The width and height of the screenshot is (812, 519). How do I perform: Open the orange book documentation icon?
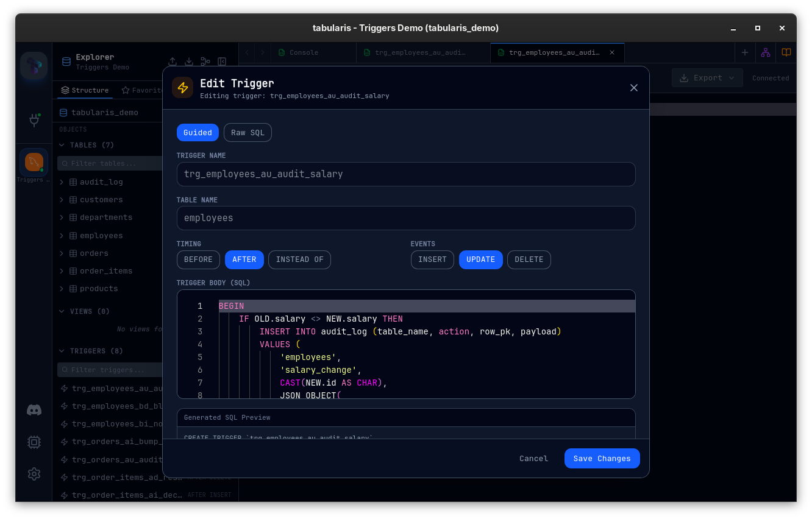point(786,52)
